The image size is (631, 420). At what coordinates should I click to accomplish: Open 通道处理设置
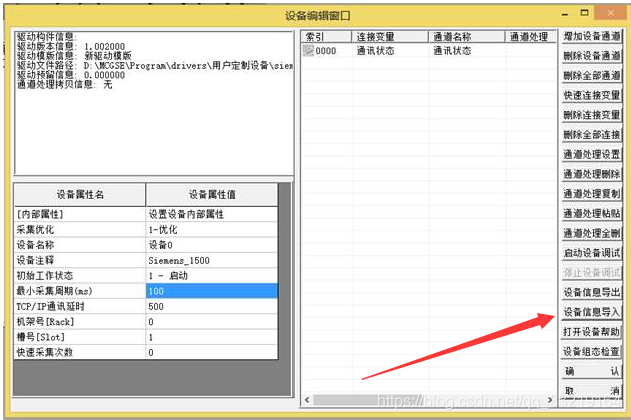pos(592,154)
